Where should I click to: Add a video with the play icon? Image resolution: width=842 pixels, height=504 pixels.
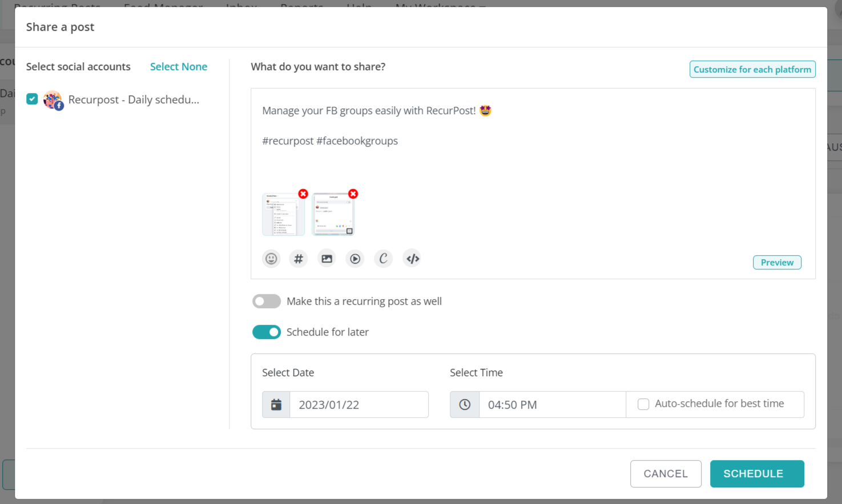click(355, 259)
